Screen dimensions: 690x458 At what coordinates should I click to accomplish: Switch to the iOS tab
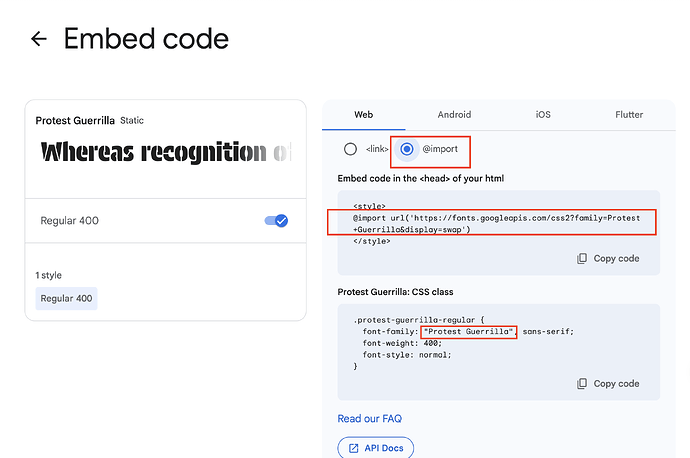[x=543, y=115]
